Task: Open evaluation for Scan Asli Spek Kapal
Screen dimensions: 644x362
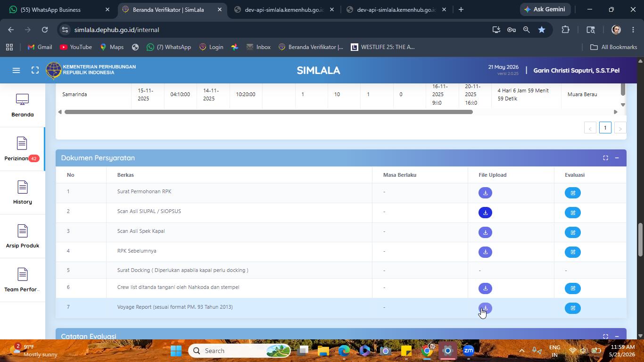Action: click(573, 232)
